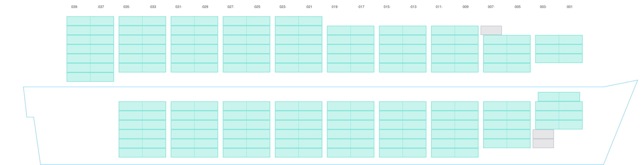Select the topmost on-deck slot in bay 001
This screenshot has height=165, width=644.
[x=571, y=40]
